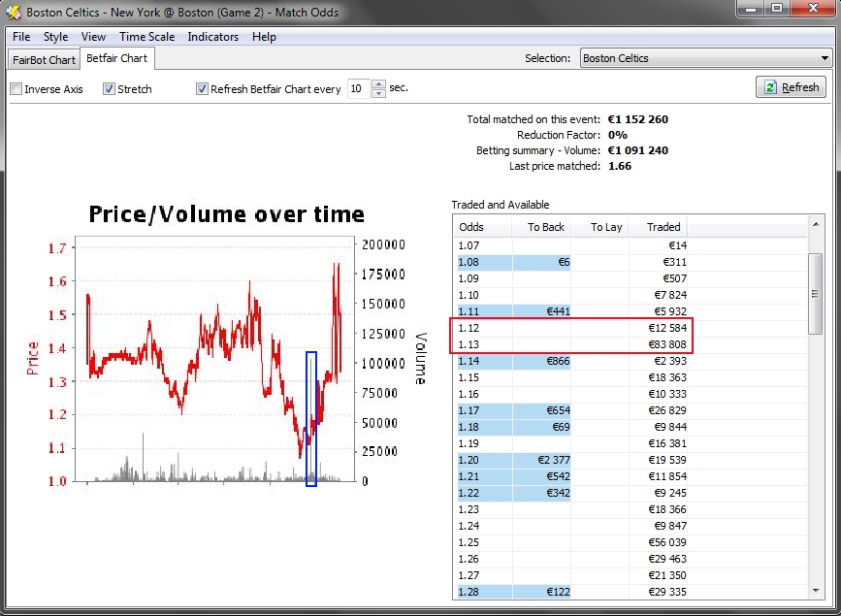
Task: Click the FairBot app icon in title bar
Action: point(14,12)
